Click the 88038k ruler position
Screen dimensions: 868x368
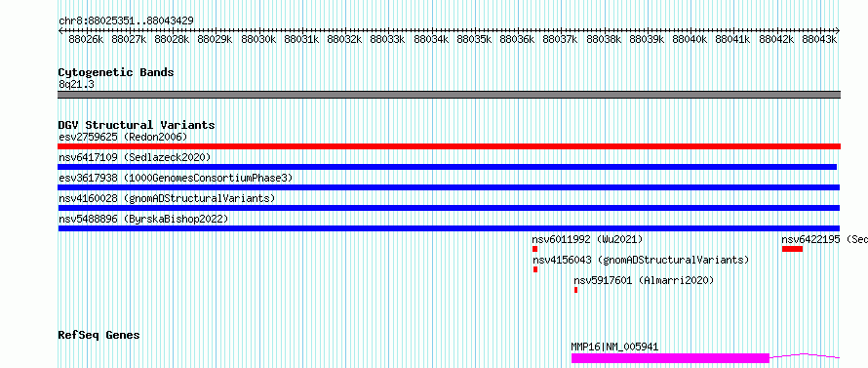[x=604, y=39]
